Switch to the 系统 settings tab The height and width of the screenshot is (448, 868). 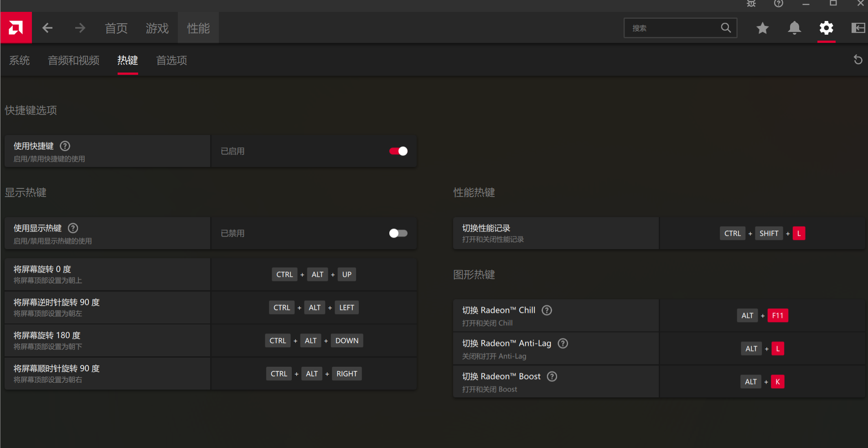[x=20, y=60]
